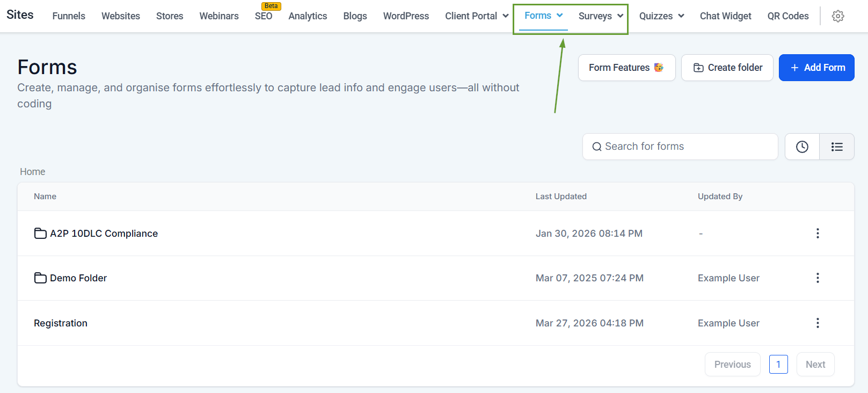The height and width of the screenshot is (393, 868).
Task: Click the recent history clock icon
Action: pyautogui.click(x=802, y=147)
